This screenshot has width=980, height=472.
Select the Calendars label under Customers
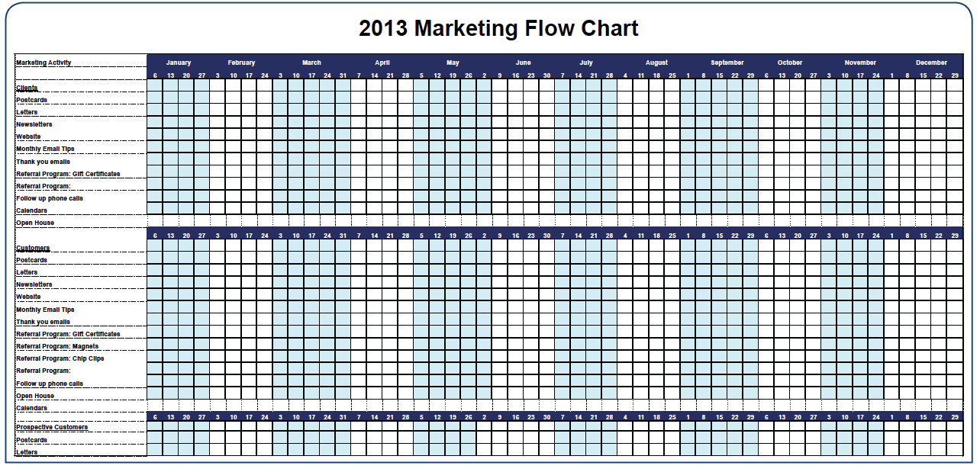point(31,408)
